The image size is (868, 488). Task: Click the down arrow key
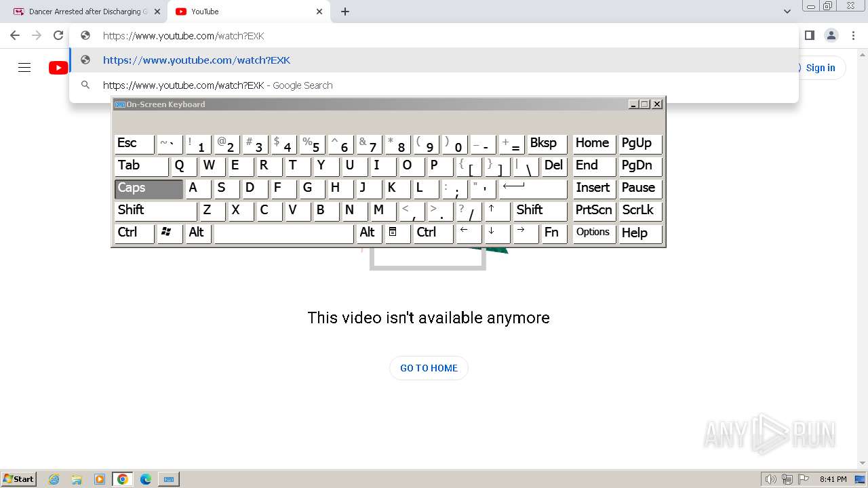497,233
